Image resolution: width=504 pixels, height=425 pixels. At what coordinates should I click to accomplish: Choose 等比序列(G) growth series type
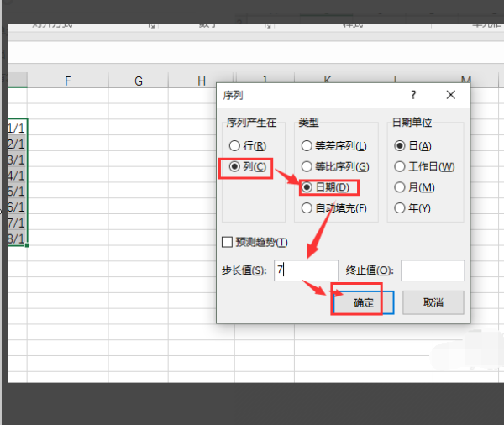(335, 166)
